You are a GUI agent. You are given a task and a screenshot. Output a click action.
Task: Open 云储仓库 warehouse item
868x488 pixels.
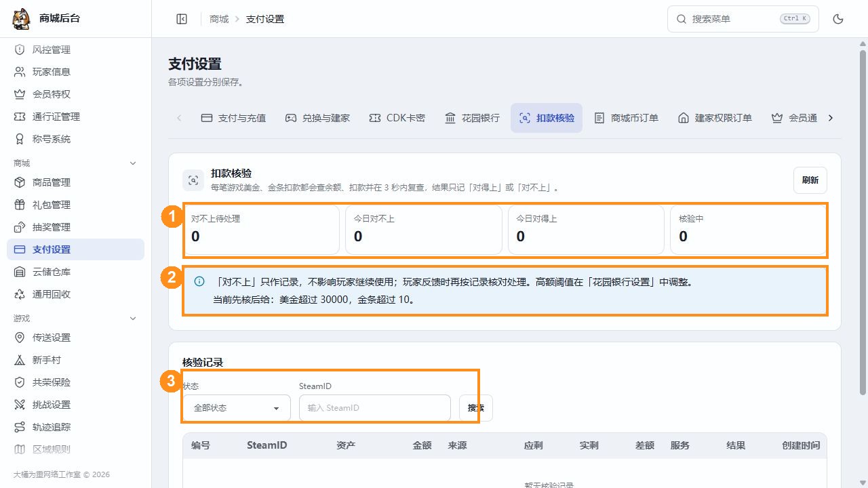click(75, 272)
